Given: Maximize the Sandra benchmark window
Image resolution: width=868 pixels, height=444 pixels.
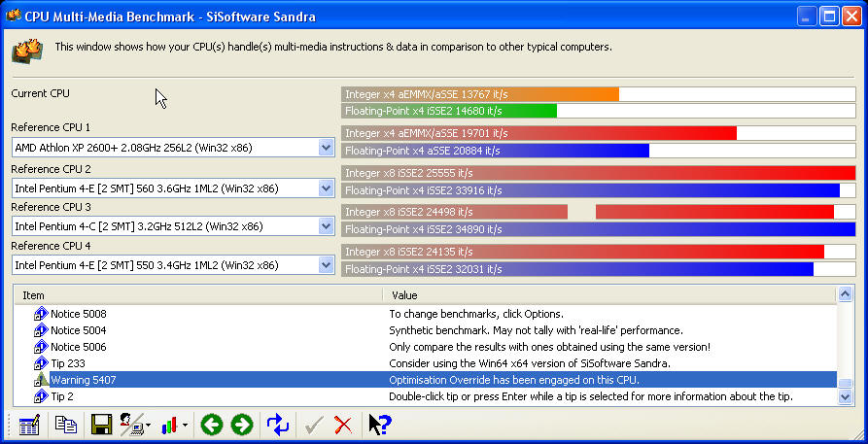Looking at the screenshot, I should pos(829,17).
